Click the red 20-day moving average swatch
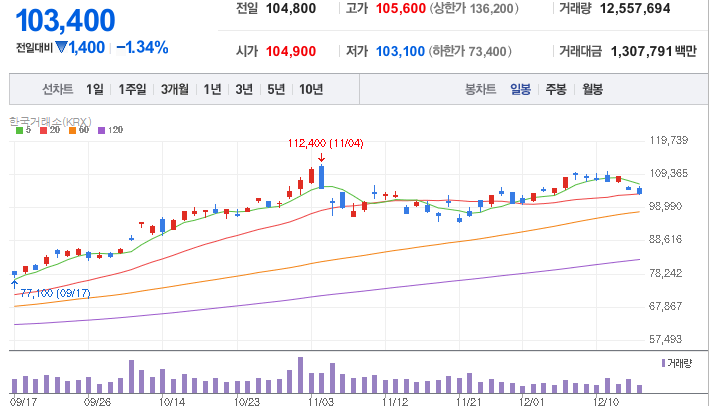 44,130
